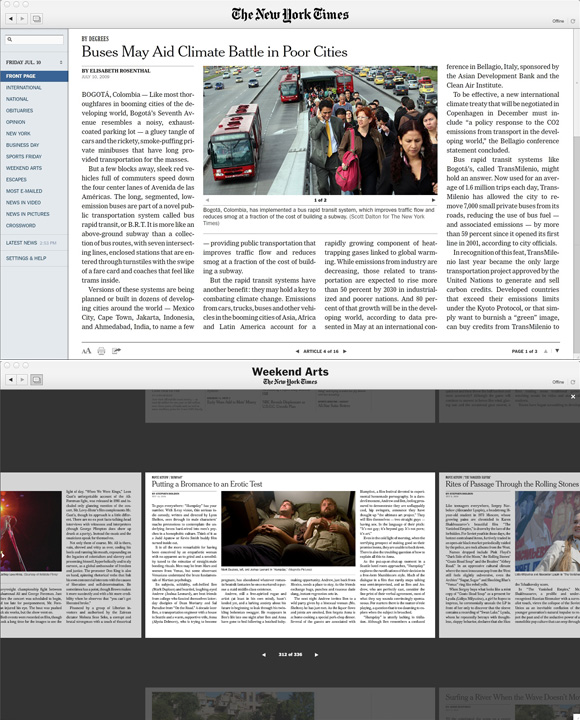
Task: Share the article with share icon
Action: click(116, 351)
